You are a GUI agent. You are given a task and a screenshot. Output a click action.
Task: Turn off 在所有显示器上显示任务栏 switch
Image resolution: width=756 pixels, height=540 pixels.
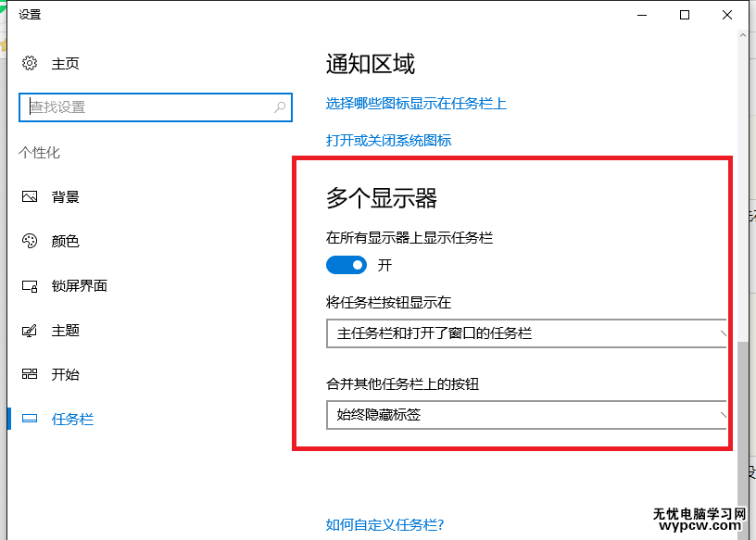[x=346, y=265]
